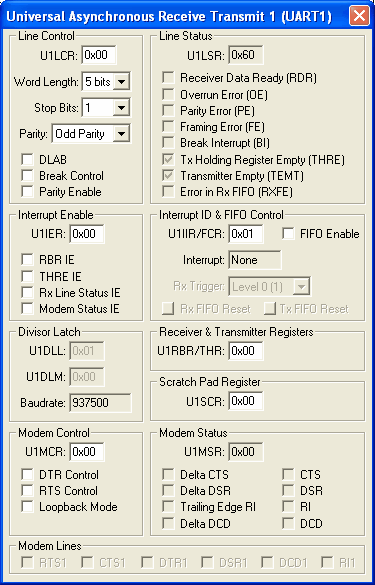This screenshot has height=585, width=375.
Task: Toggle the Trailing Edge RI checkbox
Action: (x=168, y=507)
